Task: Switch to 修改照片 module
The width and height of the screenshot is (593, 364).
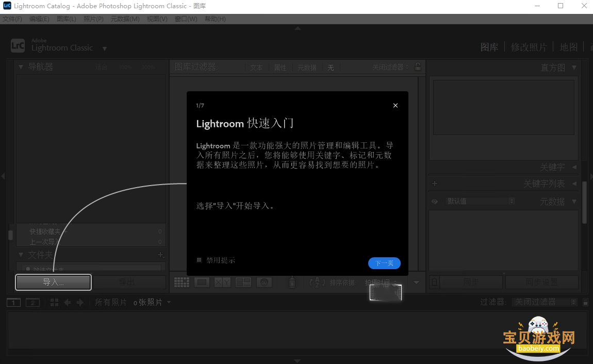Action: tap(529, 47)
